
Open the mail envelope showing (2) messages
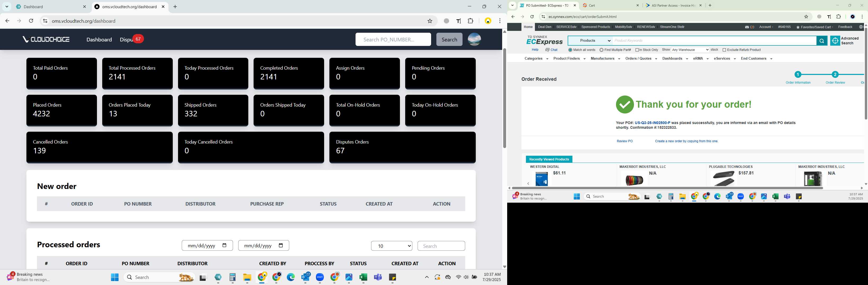[747, 27]
